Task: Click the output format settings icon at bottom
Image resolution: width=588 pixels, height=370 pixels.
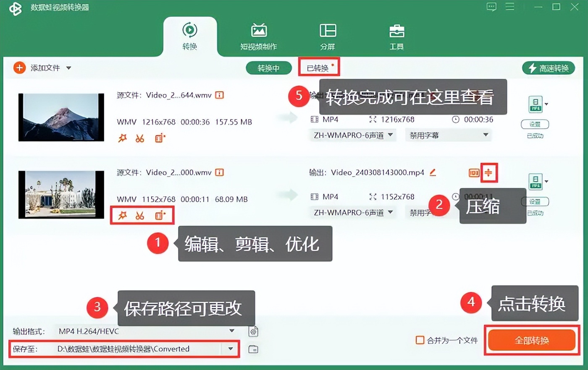Action: click(x=253, y=331)
